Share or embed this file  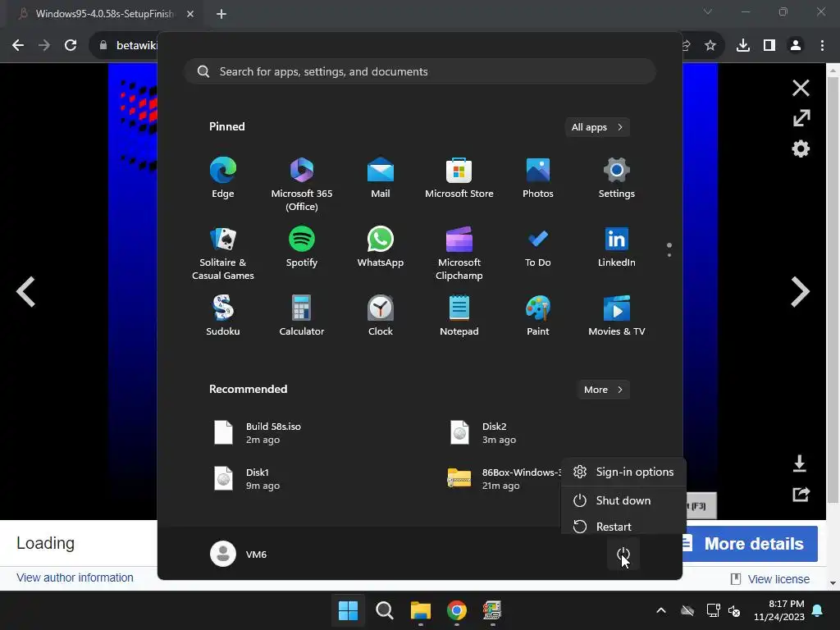coord(801,494)
